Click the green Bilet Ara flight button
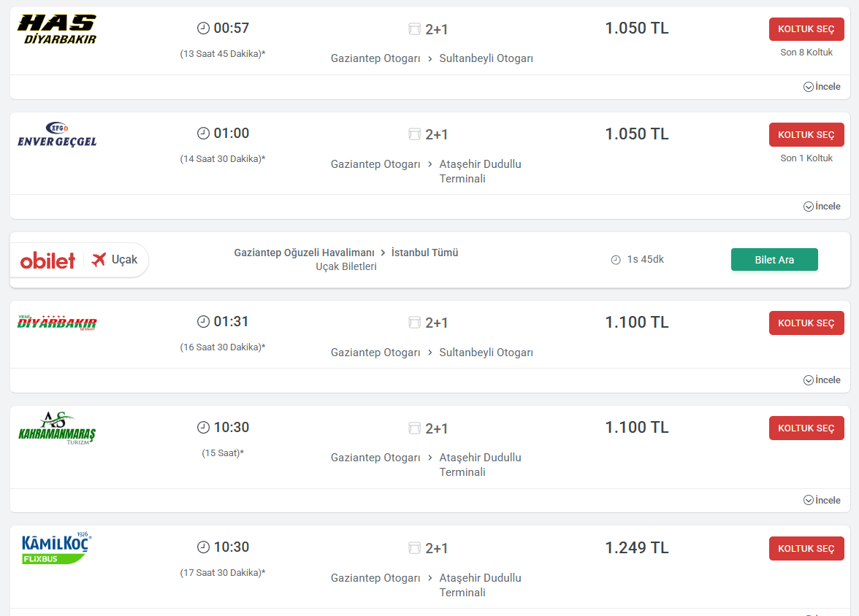Screen dimensions: 859x616 774,260
